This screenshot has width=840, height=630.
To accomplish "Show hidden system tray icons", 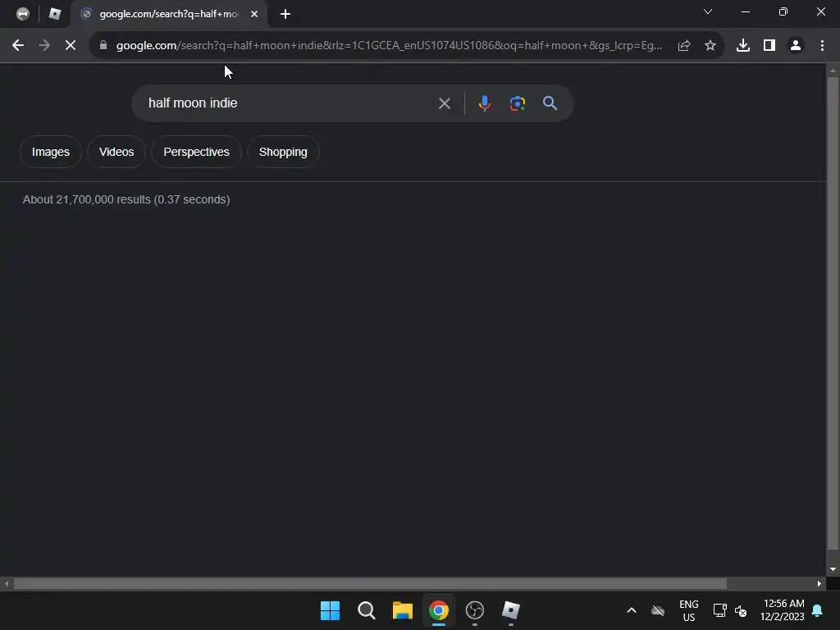I will [x=632, y=610].
